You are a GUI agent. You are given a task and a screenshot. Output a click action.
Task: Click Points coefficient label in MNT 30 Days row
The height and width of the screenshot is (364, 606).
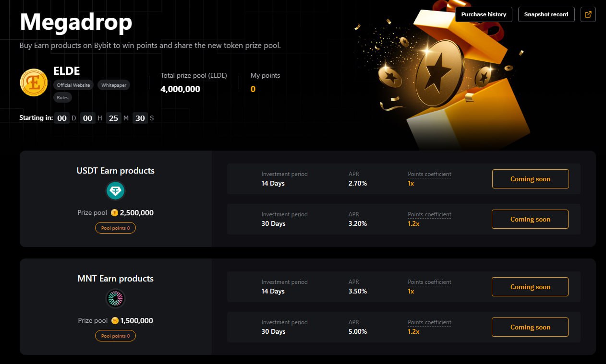click(x=429, y=322)
